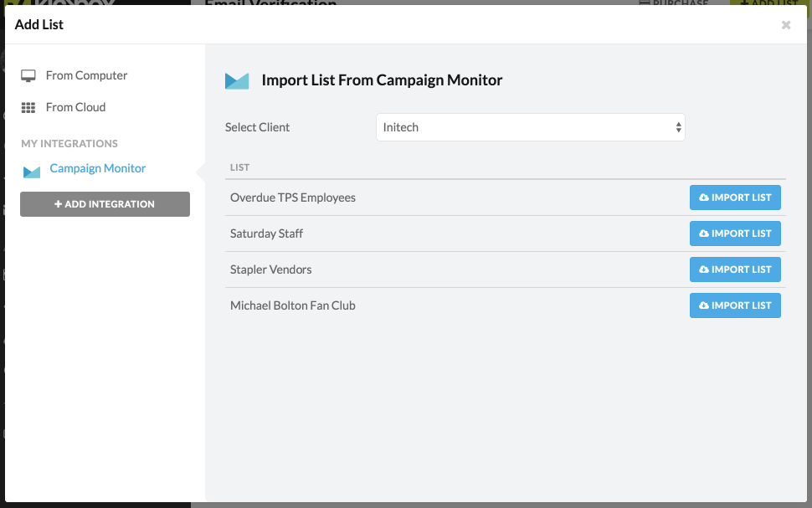Import the Michael Bolton Fan Club list
812x508 pixels.
(735, 305)
